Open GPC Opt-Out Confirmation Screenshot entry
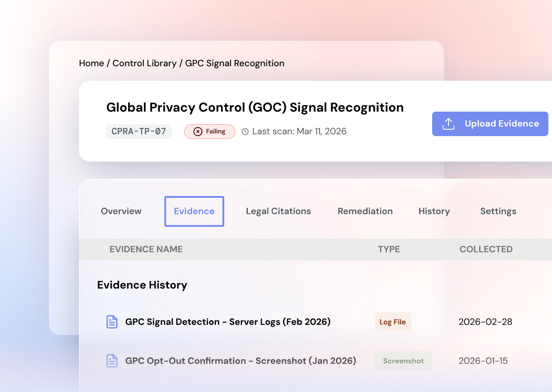Screen dimensions: 552x392 tap(241, 361)
